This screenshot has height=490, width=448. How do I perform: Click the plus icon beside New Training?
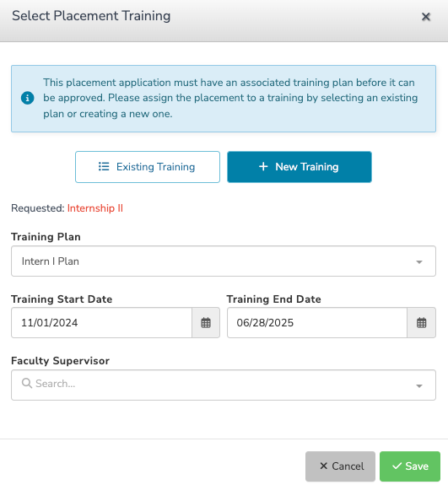point(263,166)
